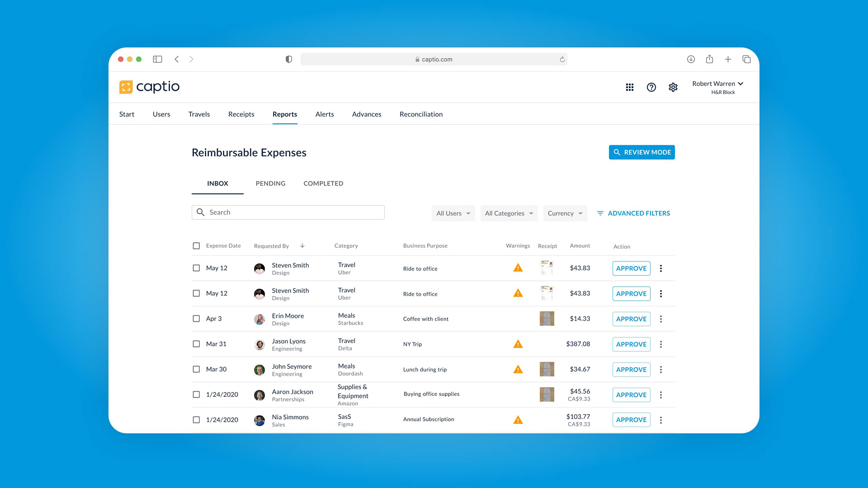
Task: Click 'Coffee with client' business purpose
Action: (426, 319)
